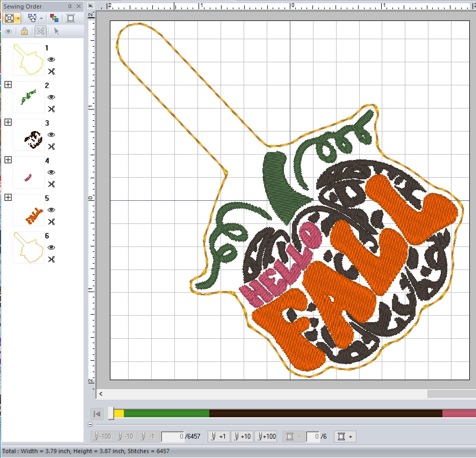
Task: Open the select-objects dropdown arrow
Action: 41,19
